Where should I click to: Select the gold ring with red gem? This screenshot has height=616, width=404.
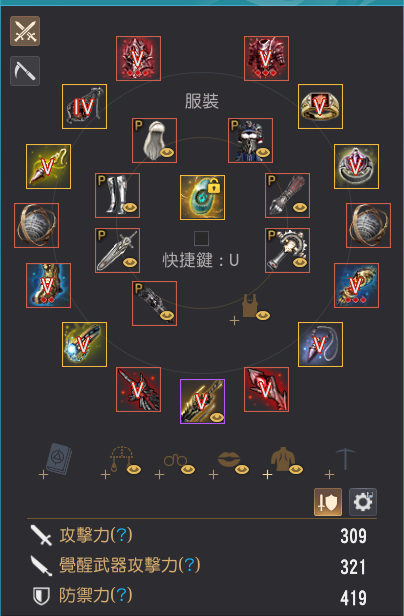coord(320,106)
